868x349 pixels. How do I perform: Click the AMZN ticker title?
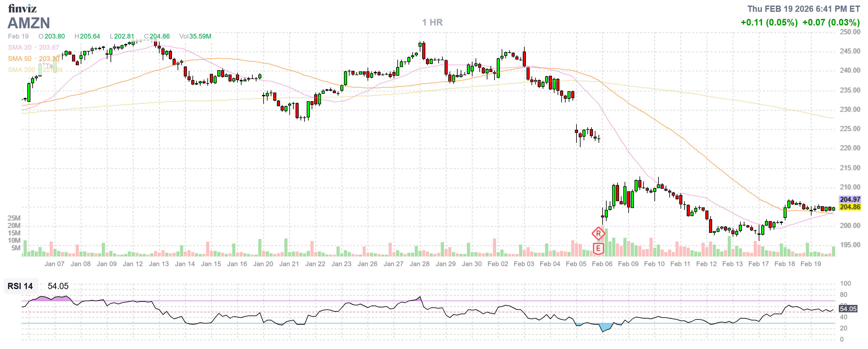(x=29, y=23)
